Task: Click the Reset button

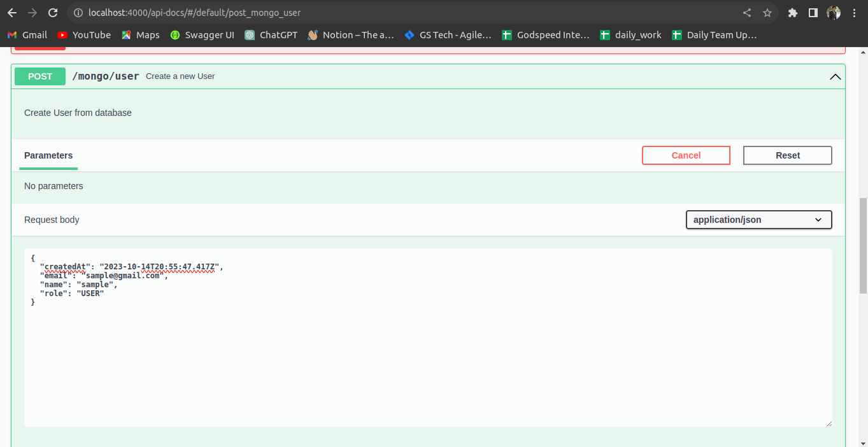Action: (788, 155)
